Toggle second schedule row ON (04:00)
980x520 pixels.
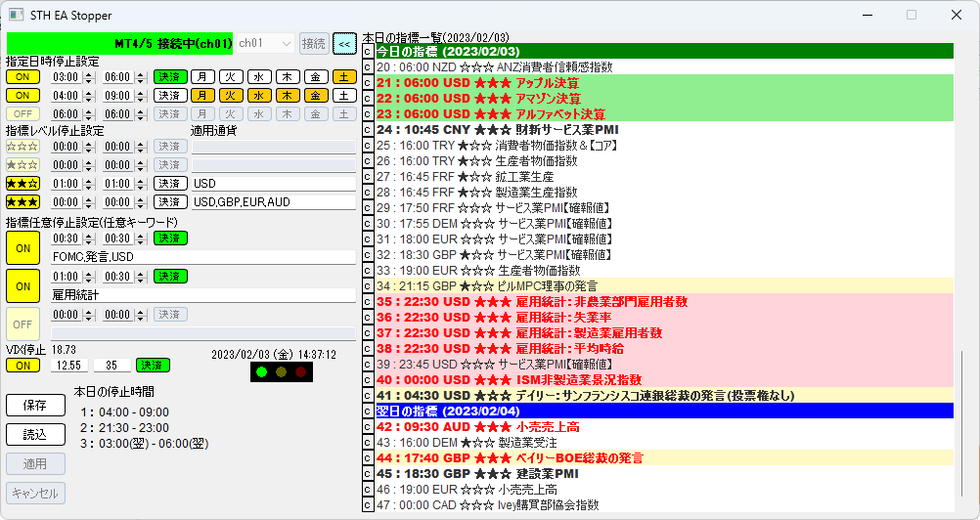point(23,96)
